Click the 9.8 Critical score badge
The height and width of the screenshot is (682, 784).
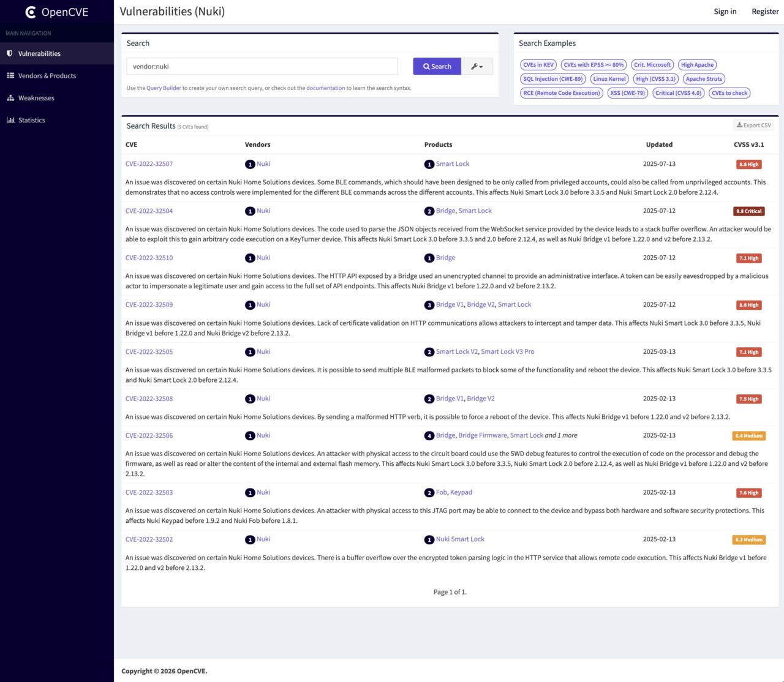pos(748,211)
